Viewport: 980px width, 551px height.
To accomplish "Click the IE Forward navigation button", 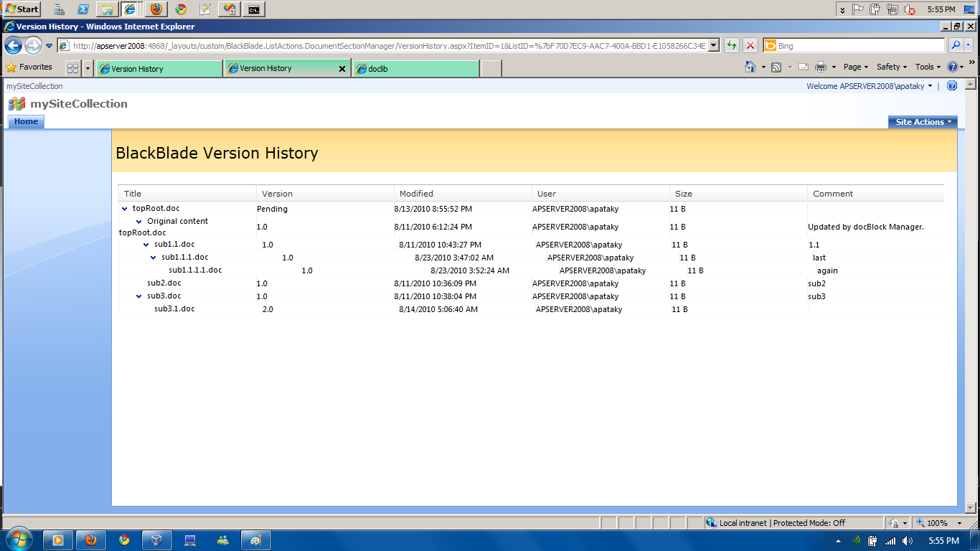I will (33, 46).
